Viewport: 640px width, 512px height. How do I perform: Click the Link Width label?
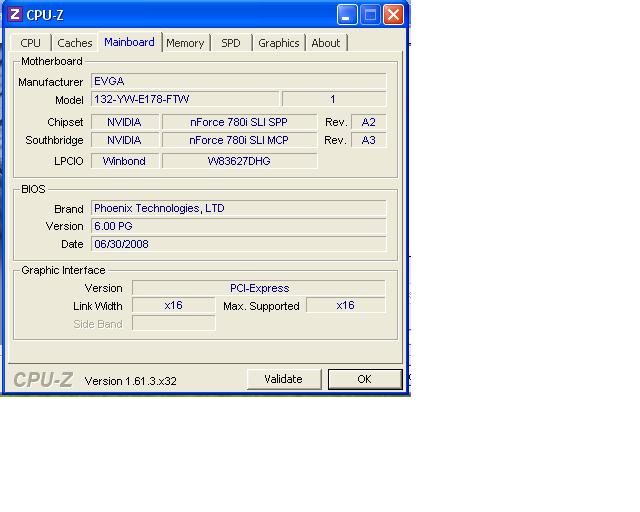click(x=98, y=306)
